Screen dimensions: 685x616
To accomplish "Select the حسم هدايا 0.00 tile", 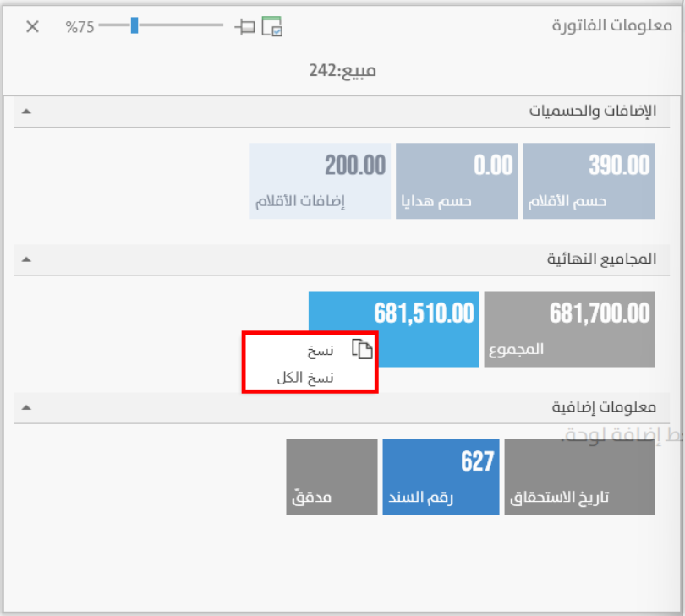I will pyautogui.click(x=456, y=181).
